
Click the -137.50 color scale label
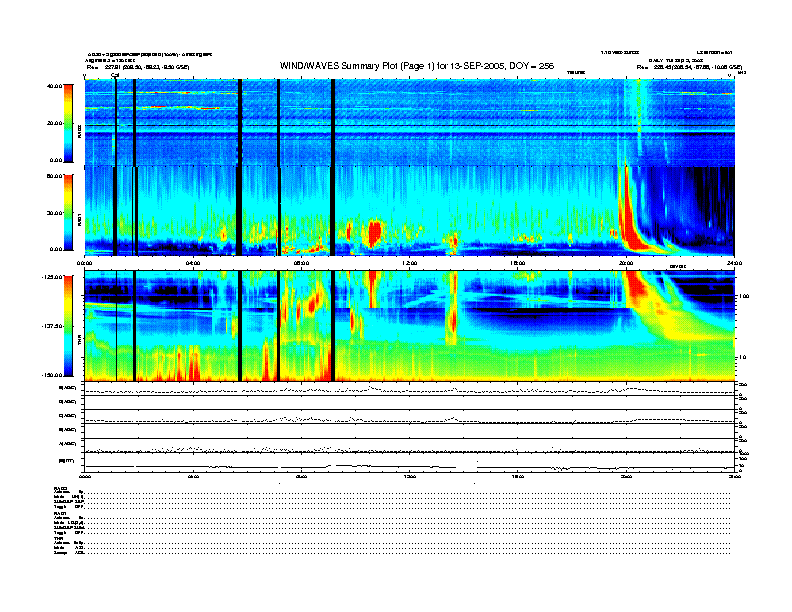tap(52, 326)
